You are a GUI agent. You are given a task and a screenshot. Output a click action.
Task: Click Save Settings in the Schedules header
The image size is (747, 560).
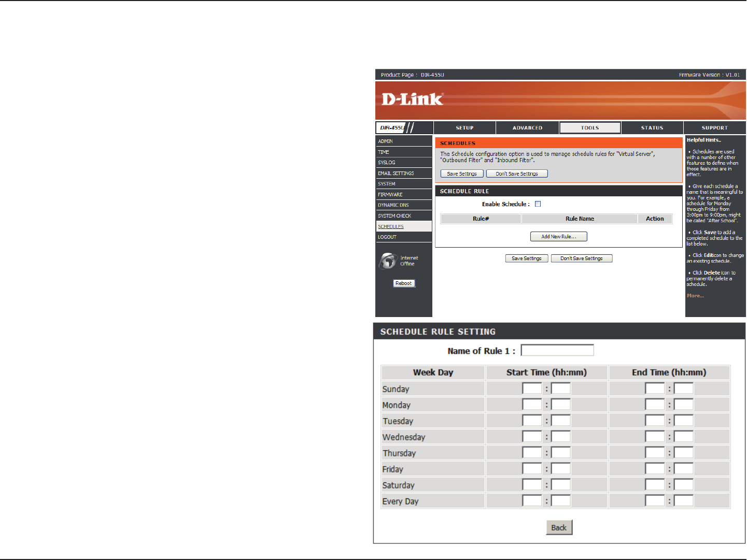[462, 174]
